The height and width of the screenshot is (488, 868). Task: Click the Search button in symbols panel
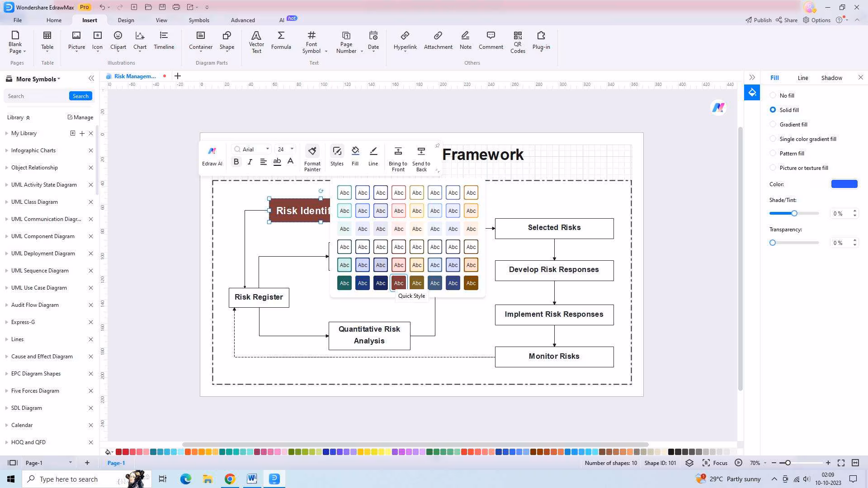pos(80,96)
